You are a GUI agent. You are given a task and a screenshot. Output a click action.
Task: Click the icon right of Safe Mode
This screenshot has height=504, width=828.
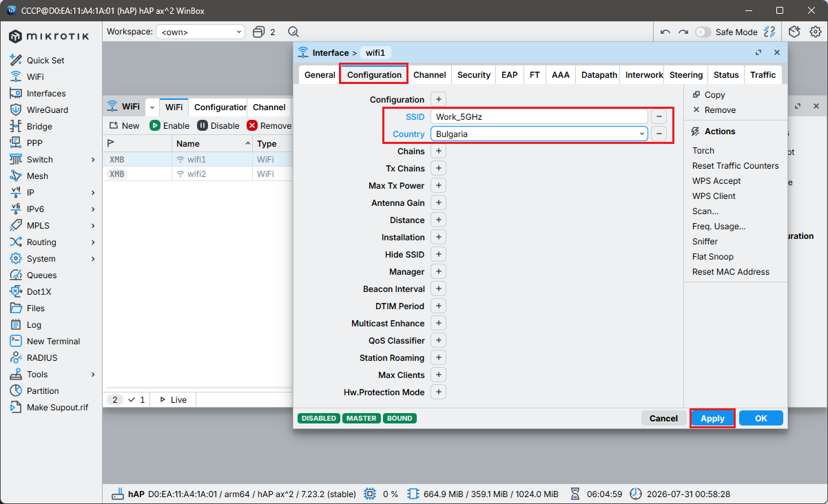tap(769, 32)
